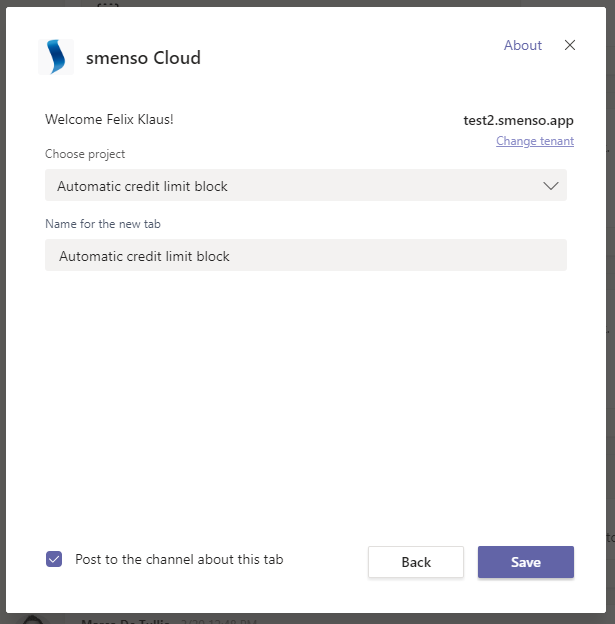Click the test2.smenso.app tenant text
Viewport: 615px width, 624px height.
[518, 120]
